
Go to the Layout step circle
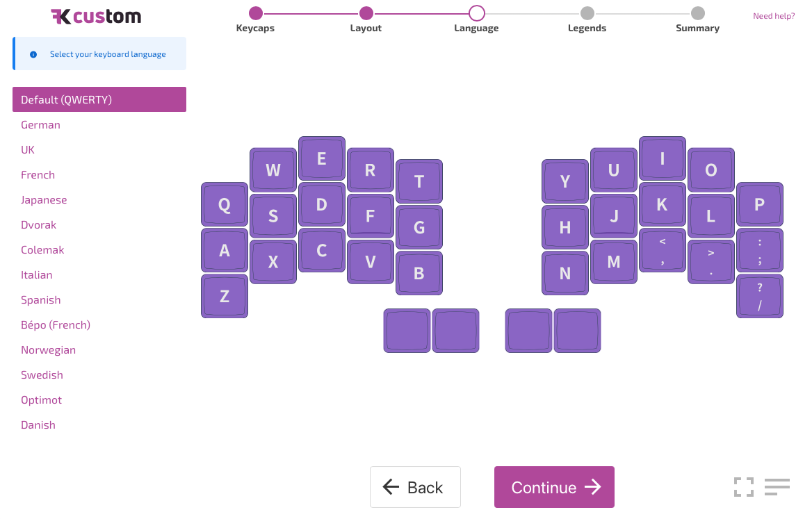click(x=366, y=13)
